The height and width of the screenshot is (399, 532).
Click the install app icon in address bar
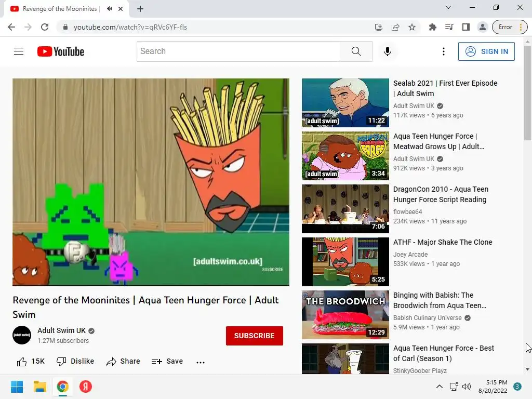pos(379,27)
